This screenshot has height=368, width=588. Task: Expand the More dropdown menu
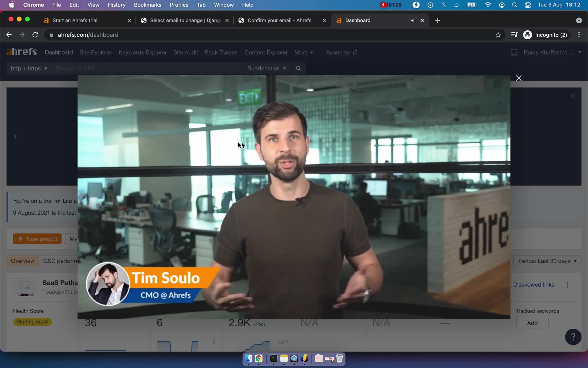(303, 52)
